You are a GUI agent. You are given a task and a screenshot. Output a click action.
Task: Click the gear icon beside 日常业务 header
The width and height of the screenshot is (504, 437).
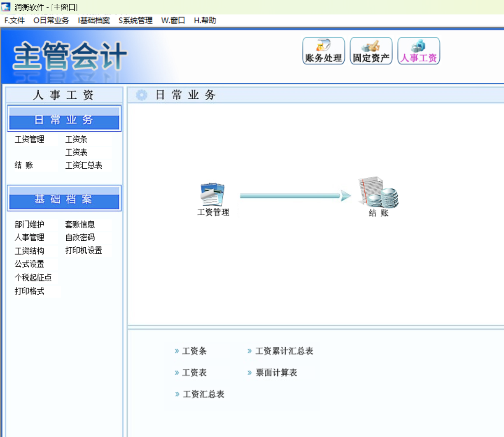tap(141, 95)
